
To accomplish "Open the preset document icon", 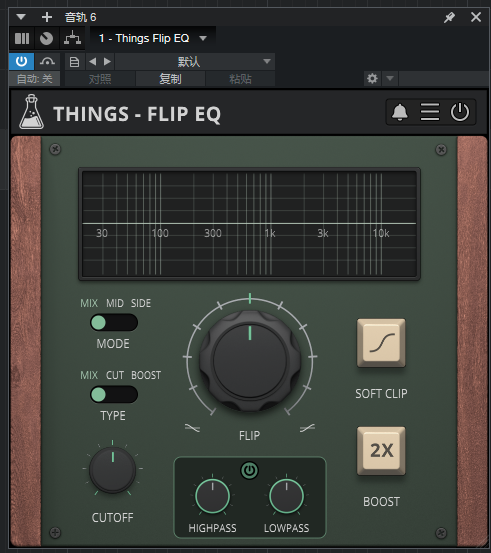I will [74, 62].
